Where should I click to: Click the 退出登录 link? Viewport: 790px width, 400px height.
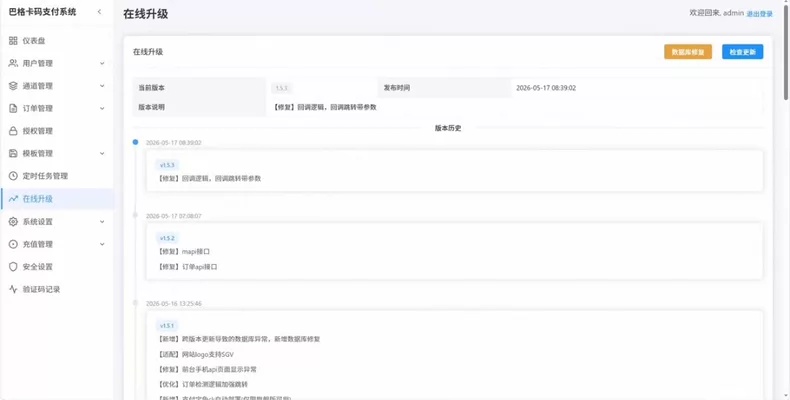pyautogui.click(x=759, y=14)
